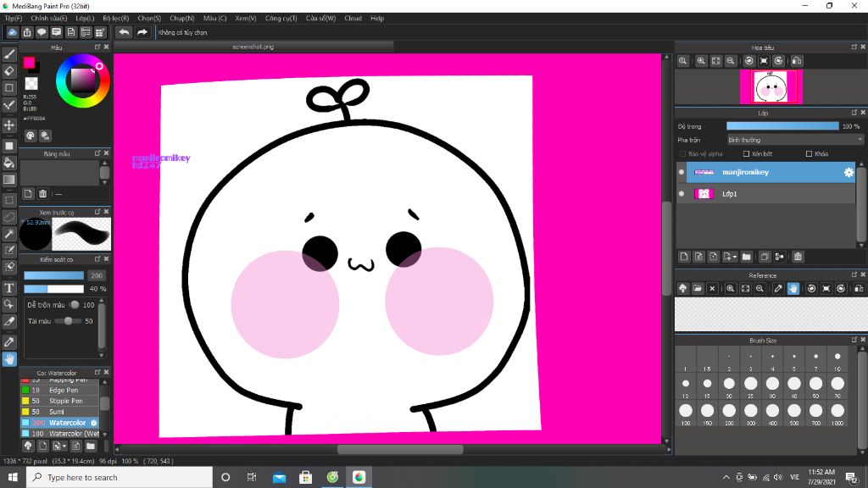The height and width of the screenshot is (488, 868).
Task: Click the Độ trong opacity slider
Action: 782,126
